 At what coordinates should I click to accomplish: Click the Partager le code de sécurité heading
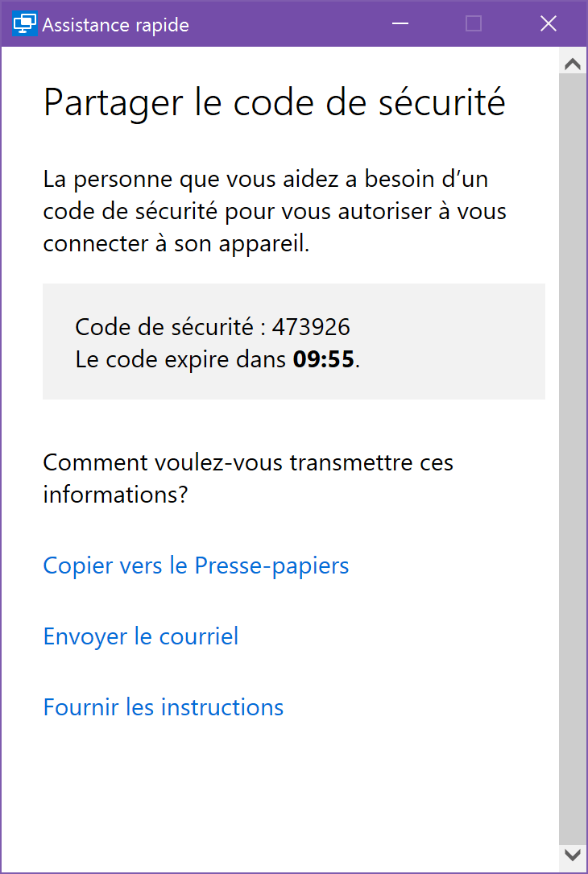274,103
